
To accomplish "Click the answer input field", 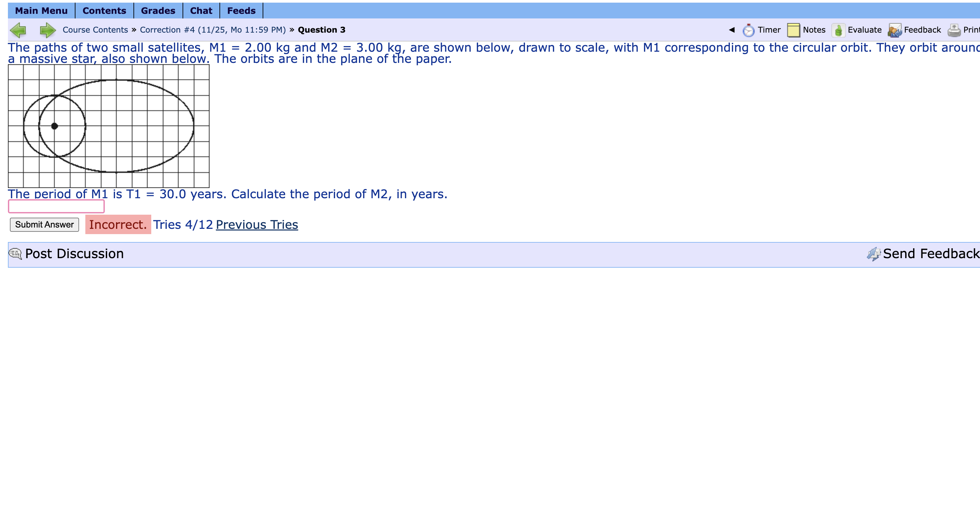I will point(56,206).
